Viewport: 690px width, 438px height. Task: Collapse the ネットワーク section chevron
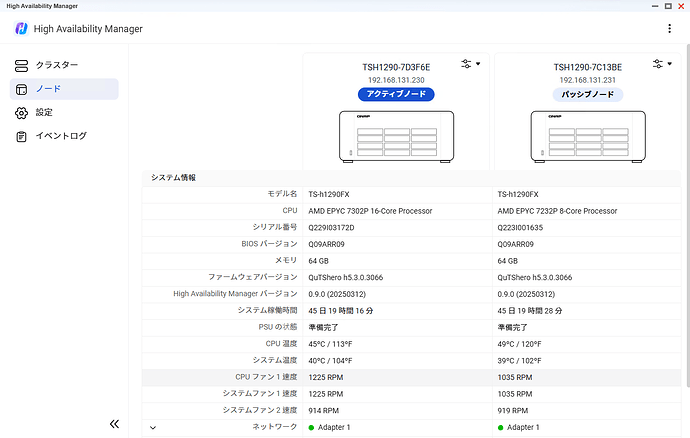(x=153, y=428)
